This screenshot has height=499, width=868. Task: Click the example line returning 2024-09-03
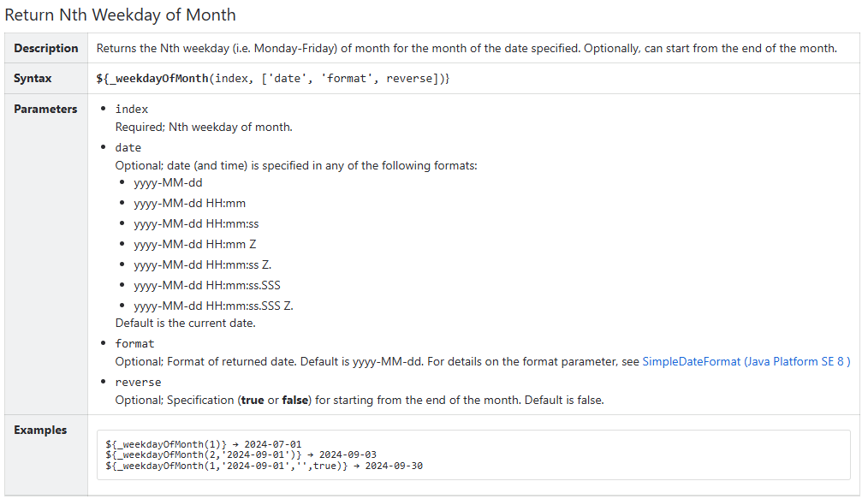[x=241, y=455]
